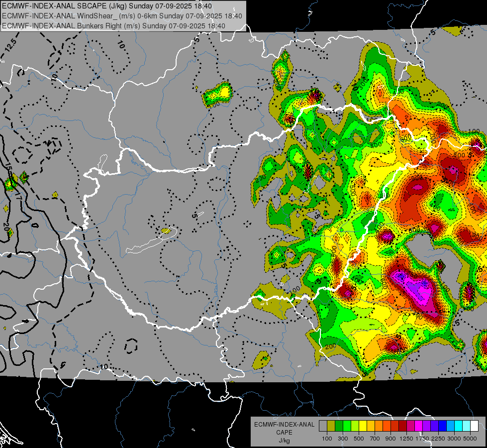The height and width of the screenshot is (448, 487).
Task: Choose the orange swatch right of the 700 tick
Action: click(379, 426)
